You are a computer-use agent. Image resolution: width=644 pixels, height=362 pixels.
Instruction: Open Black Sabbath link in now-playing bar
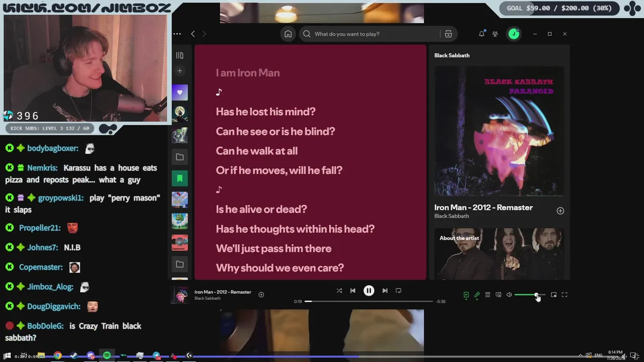coord(207,299)
